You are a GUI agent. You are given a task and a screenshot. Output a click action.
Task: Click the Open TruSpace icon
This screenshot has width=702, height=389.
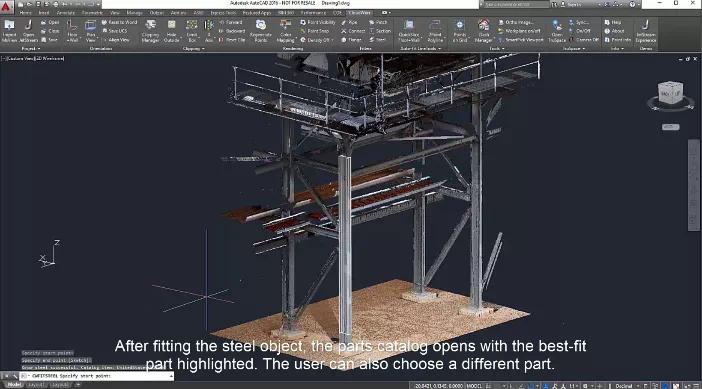(x=557, y=31)
